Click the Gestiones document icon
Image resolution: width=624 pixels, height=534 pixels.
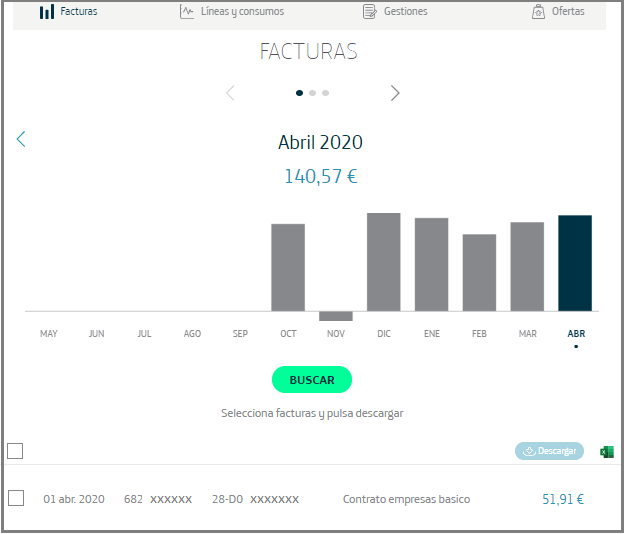coord(370,12)
